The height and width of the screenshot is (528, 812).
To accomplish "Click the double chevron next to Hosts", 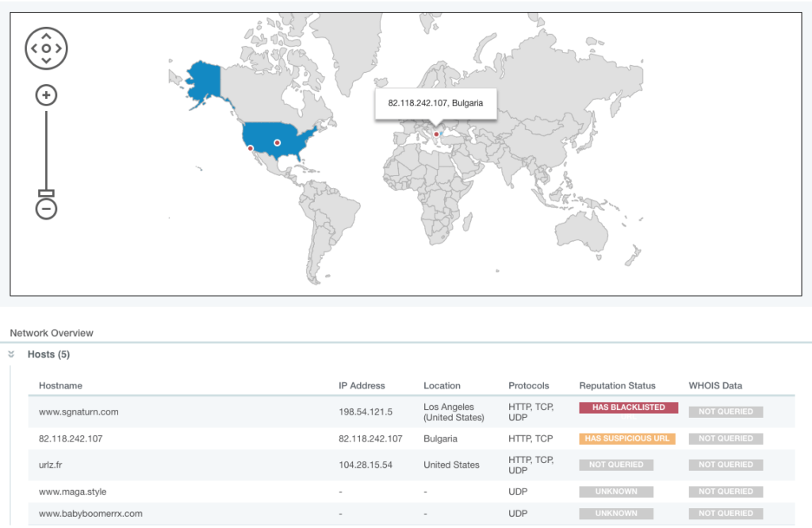I will pyautogui.click(x=10, y=354).
